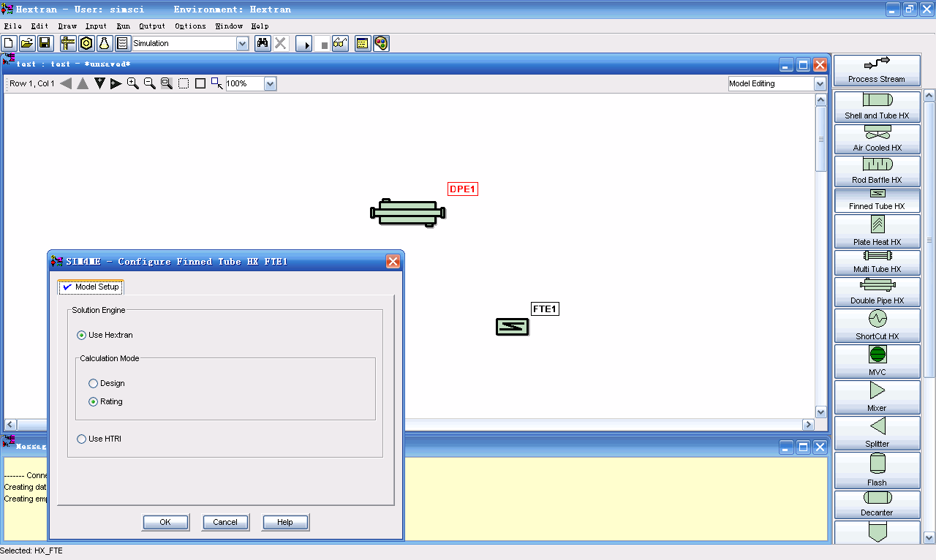Image resolution: width=936 pixels, height=560 pixels.
Task: Pick Finned Tube HX from palette
Action: [877, 201]
